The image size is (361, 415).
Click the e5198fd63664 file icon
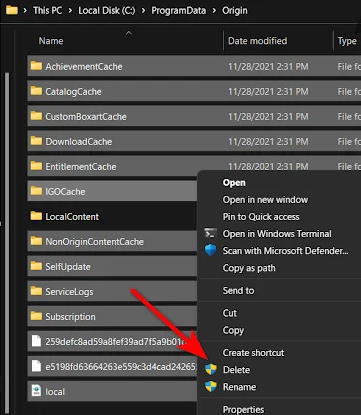pos(36,366)
